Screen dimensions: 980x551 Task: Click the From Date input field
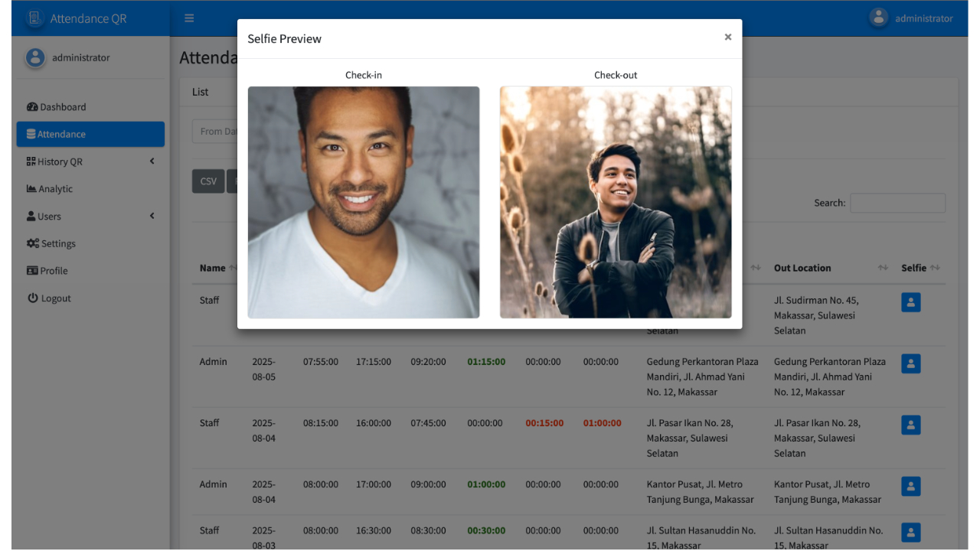coord(214,132)
